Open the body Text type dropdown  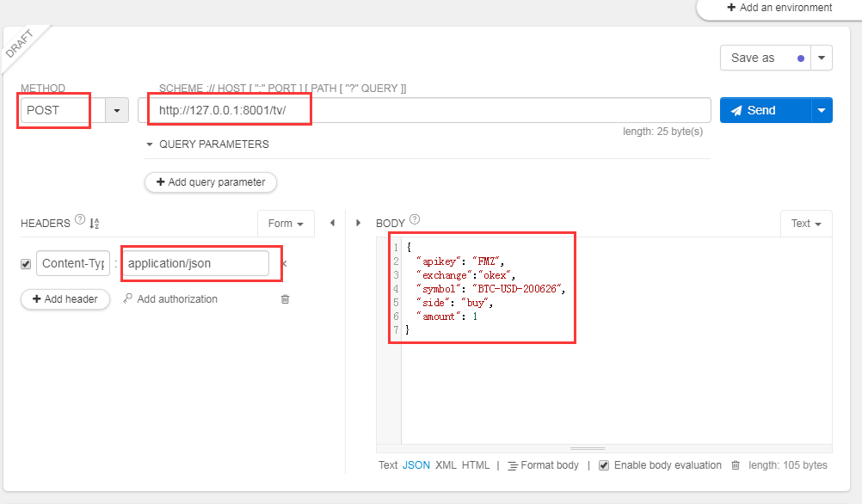pyautogui.click(x=806, y=224)
